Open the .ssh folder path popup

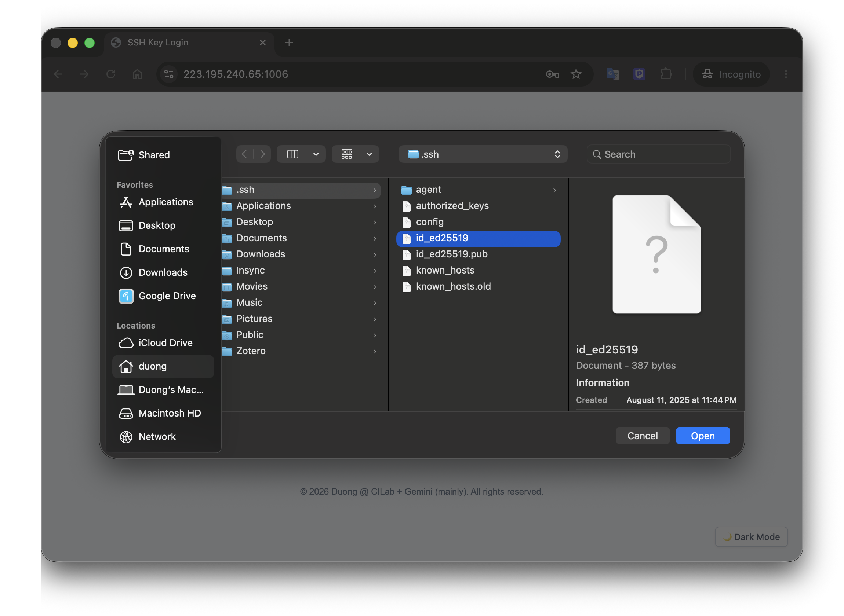click(x=483, y=154)
